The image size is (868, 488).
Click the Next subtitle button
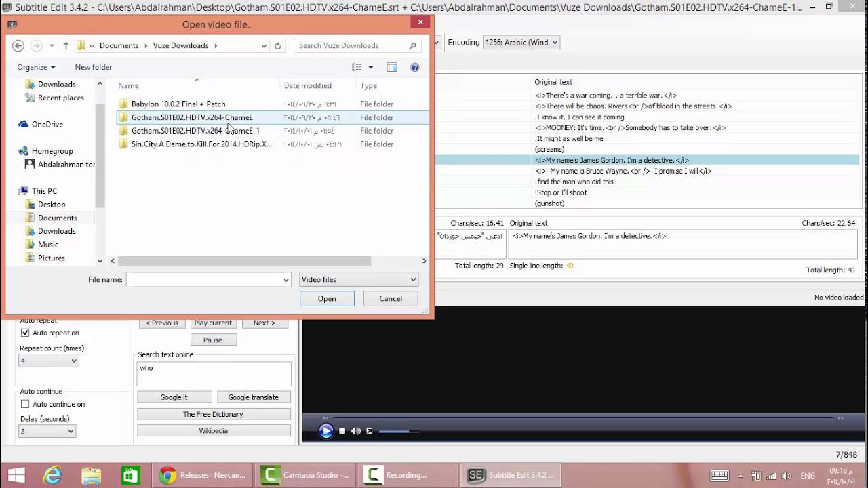[x=264, y=323]
